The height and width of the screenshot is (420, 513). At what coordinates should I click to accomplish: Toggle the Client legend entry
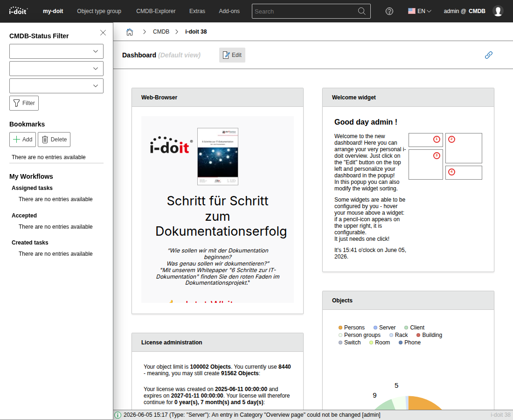(x=414, y=327)
